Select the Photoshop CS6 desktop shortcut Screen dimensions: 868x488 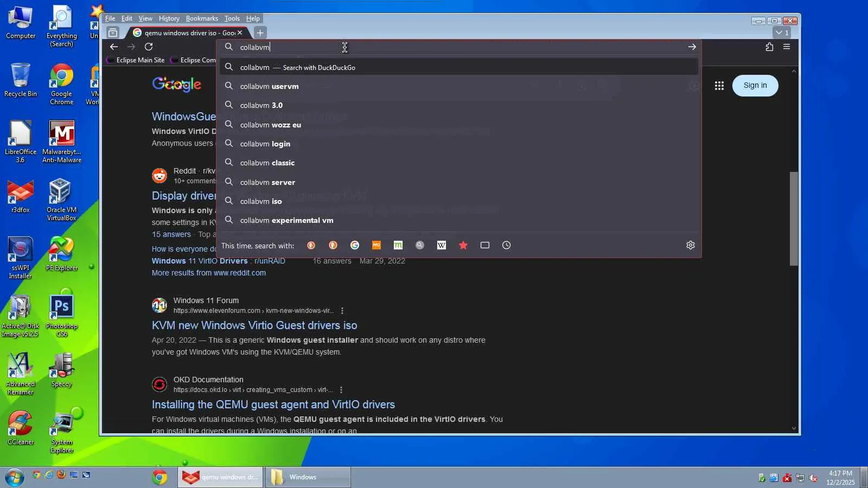(x=62, y=316)
